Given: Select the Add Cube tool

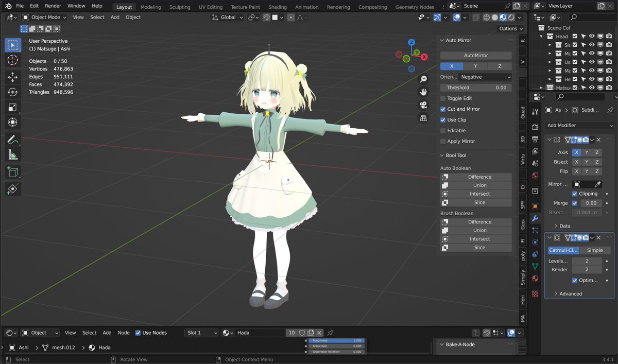Looking at the screenshot, I should (x=13, y=172).
